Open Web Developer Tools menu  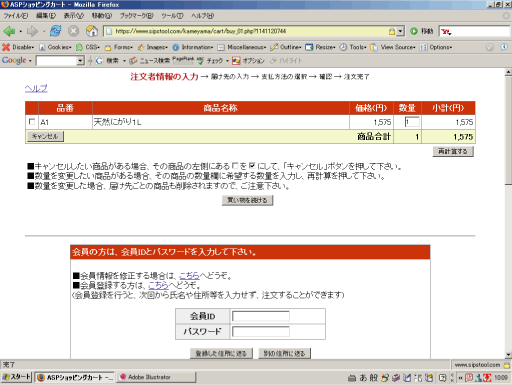click(x=353, y=47)
